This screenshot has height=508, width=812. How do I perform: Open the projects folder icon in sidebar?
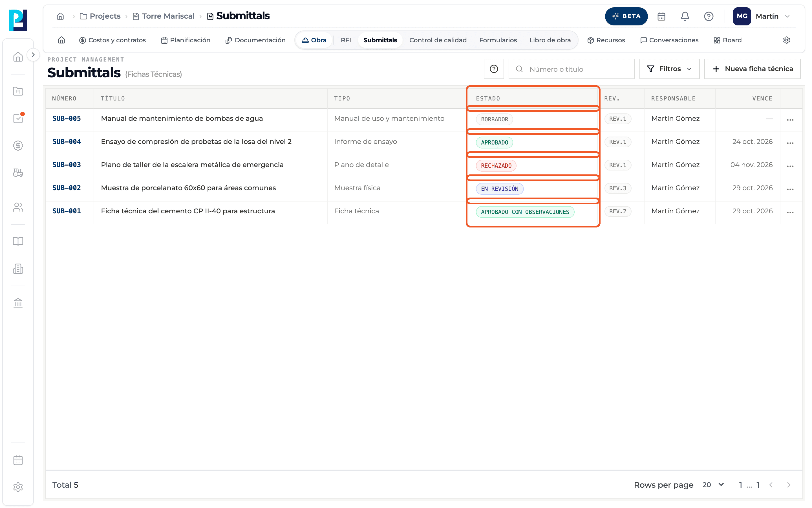pyautogui.click(x=18, y=91)
